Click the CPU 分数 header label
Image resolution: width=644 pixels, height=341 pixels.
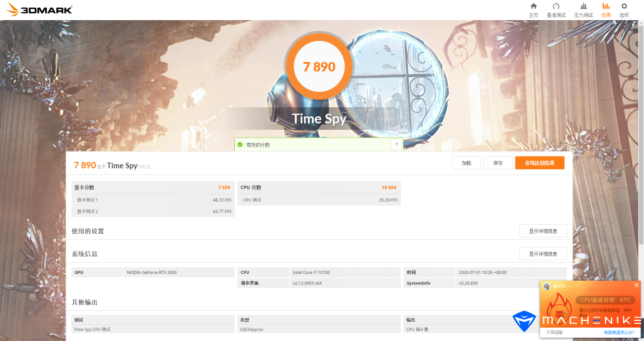(251, 187)
